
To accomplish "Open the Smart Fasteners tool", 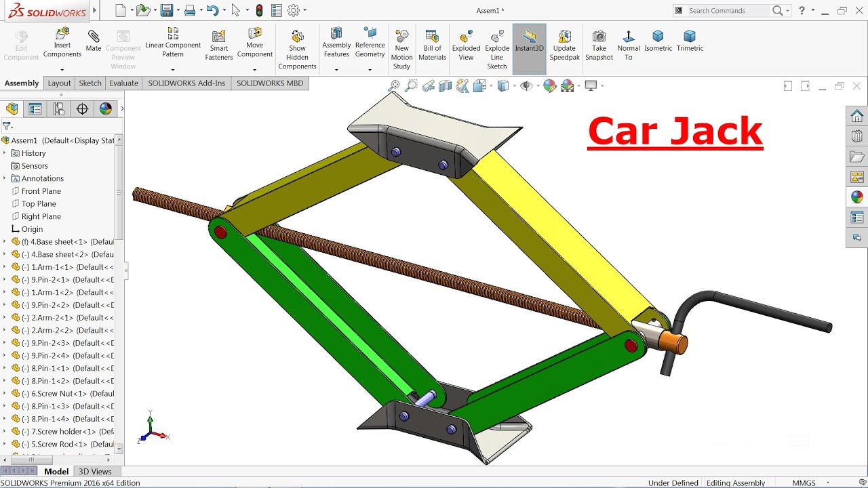I will pyautogui.click(x=219, y=45).
